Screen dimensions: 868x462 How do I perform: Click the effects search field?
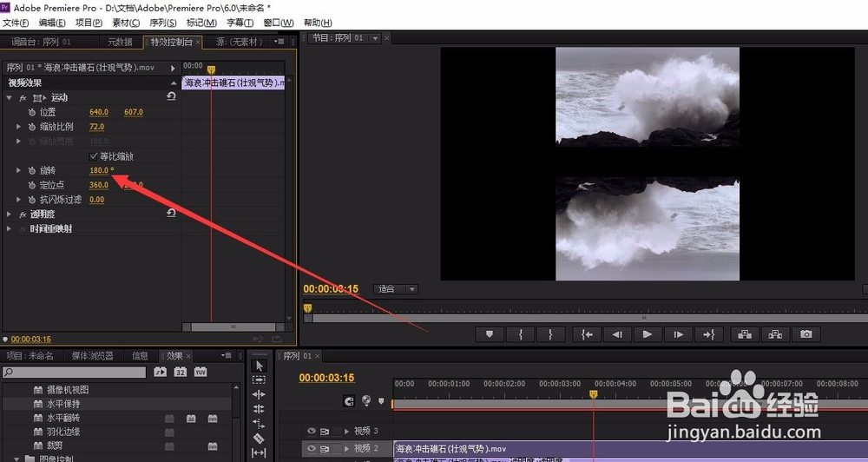point(74,373)
